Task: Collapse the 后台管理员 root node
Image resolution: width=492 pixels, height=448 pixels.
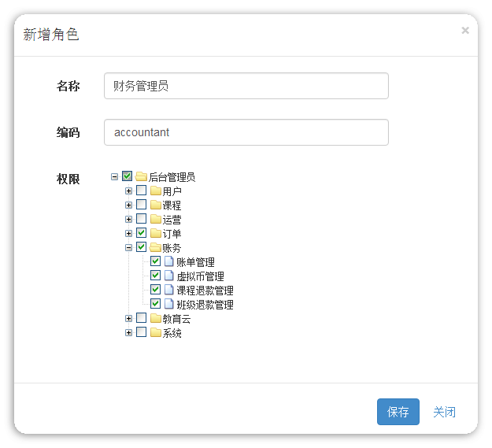Action: pyautogui.click(x=114, y=177)
